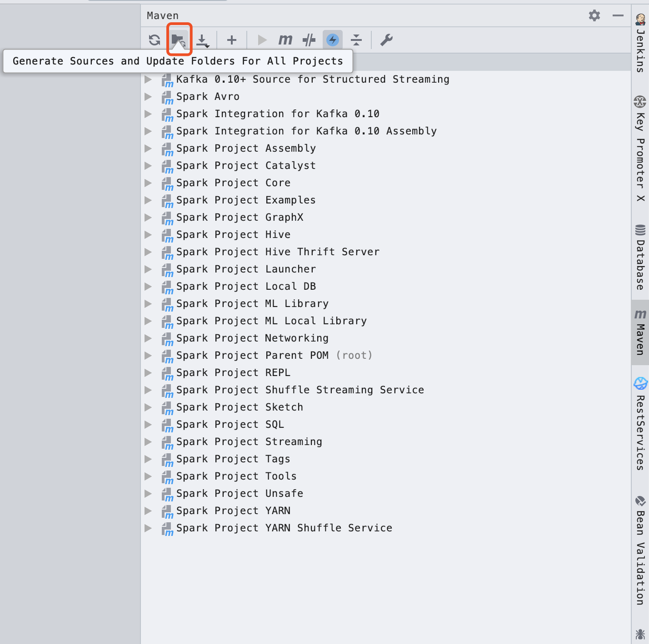Viewport: 649px width, 644px height.
Task: Open Database tool window tab
Action: pyautogui.click(x=640, y=257)
